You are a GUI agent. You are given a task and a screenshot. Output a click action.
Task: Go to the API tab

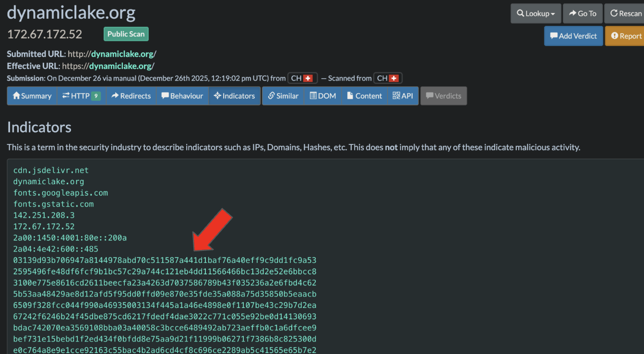(403, 96)
